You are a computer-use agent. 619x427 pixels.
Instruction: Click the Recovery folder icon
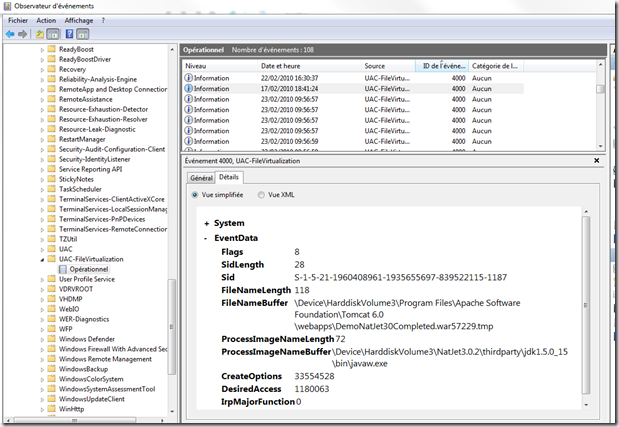pyautogui.click(x=51, y=69)
